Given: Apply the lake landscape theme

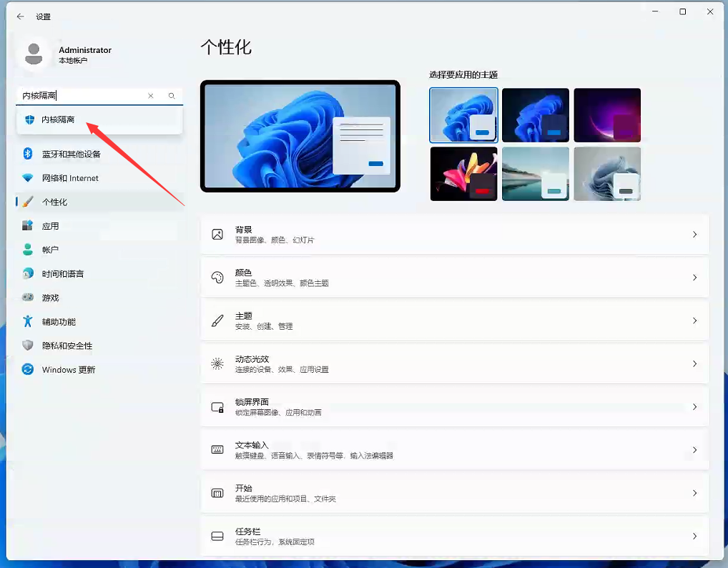Looking at the screenshot, I should [536, 174].
